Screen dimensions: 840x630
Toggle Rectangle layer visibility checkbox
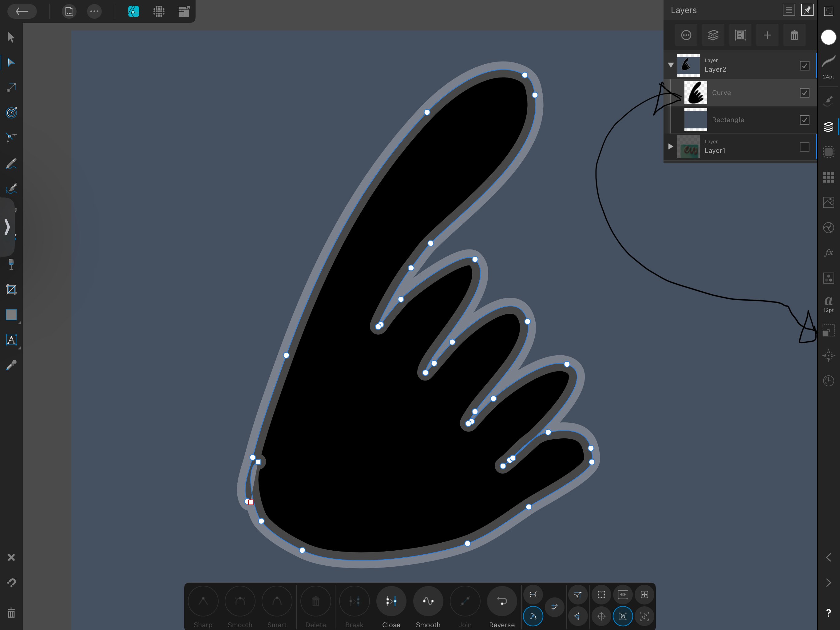click(804, 120)
